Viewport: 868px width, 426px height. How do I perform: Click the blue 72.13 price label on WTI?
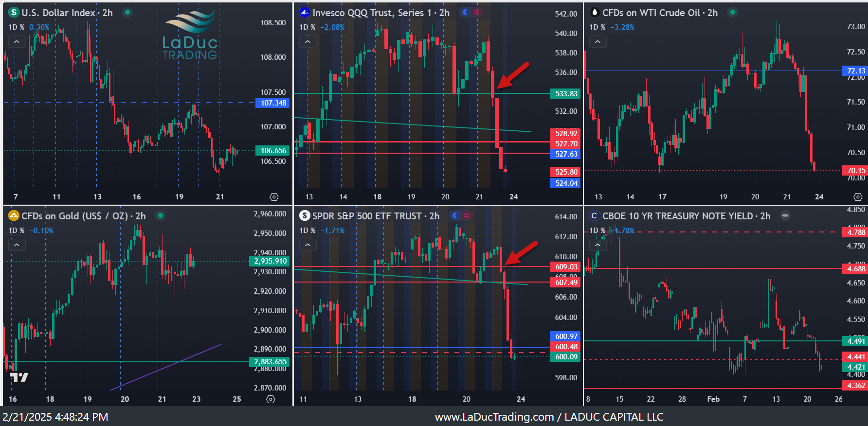coord(855,71)
